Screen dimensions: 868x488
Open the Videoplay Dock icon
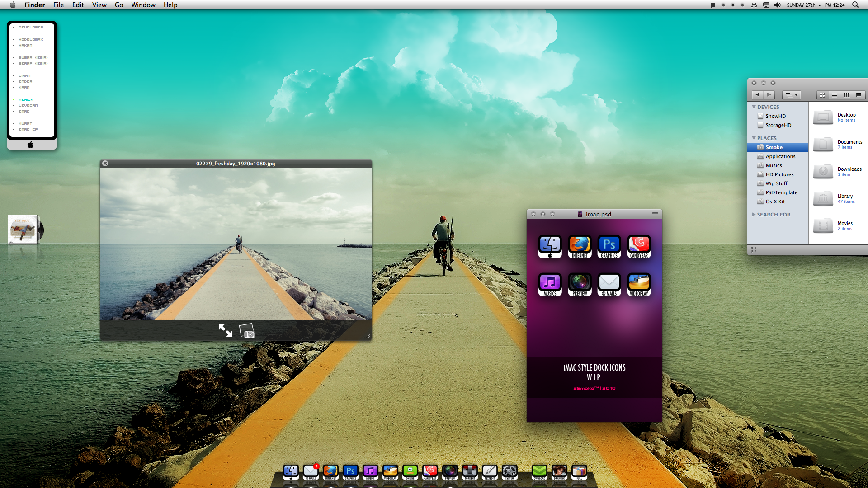390,472
